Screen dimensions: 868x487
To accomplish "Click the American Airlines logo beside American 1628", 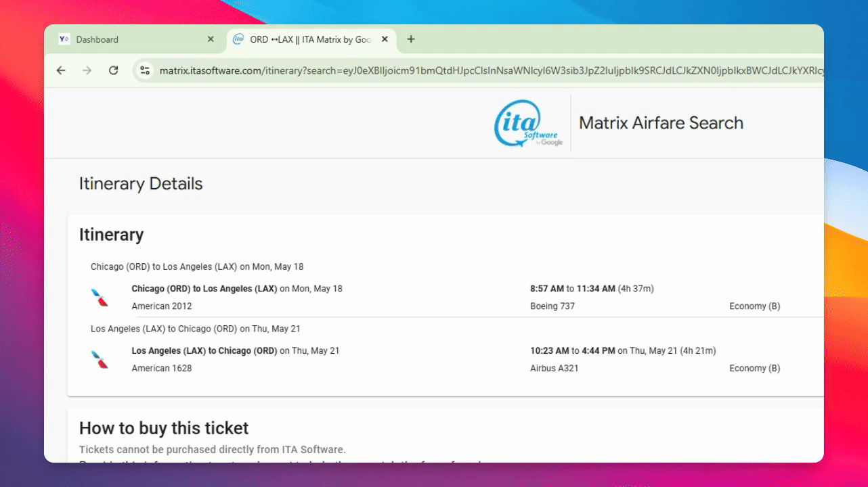I will (100, 360).
